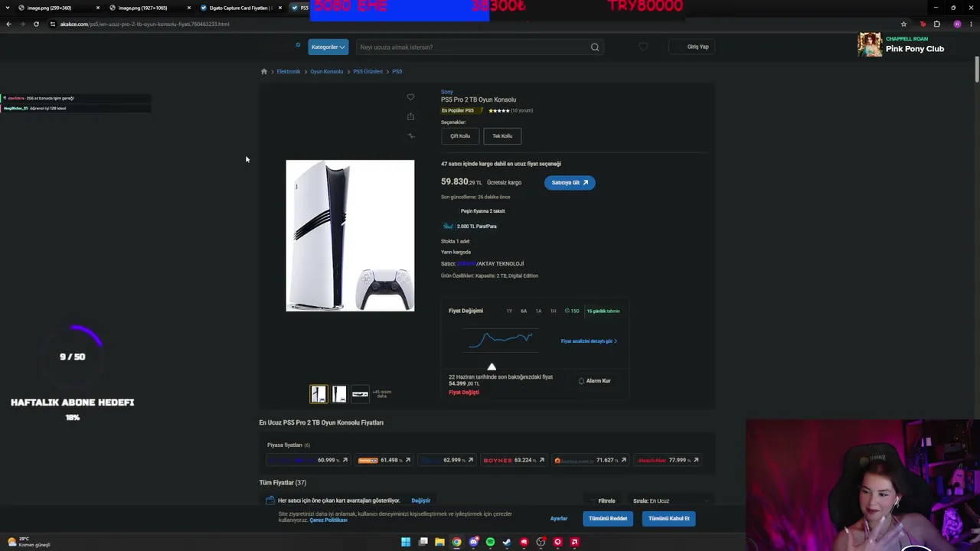The image size is (980, 551).
Task: Accept all cookies with Tümünü Kabul Et
Action: [x=669, y=518]
